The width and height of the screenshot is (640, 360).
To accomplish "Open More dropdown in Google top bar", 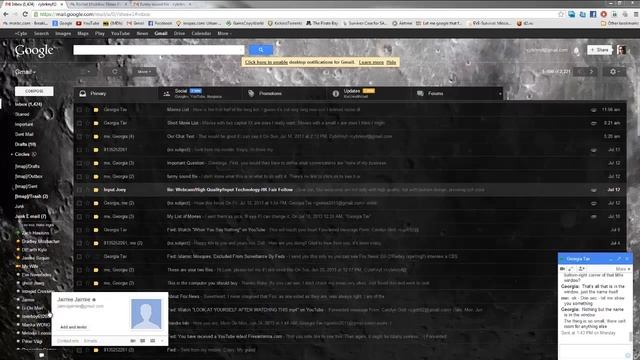I will [x=224, y=33].
